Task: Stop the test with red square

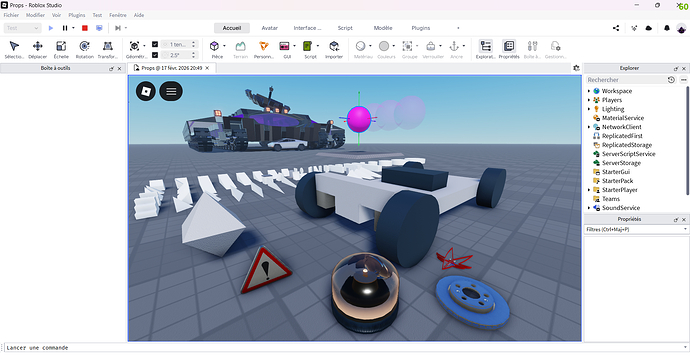Action: (85, 28)
